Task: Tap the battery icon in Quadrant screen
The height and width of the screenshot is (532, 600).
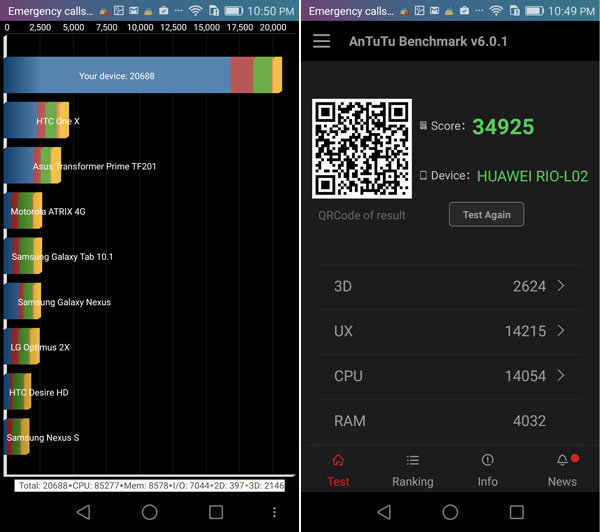Action: pos(233,11)
